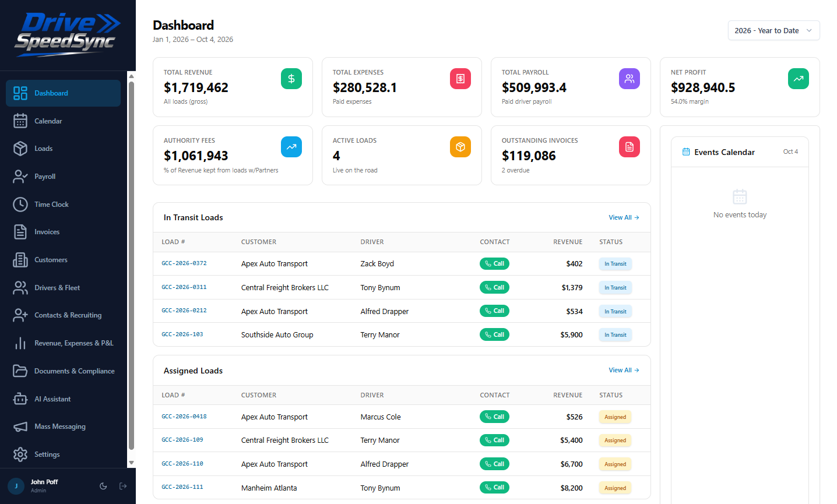Open load GCC-2026-0418
The height and width of the screenshot is (504, 837).
[184, 417]
